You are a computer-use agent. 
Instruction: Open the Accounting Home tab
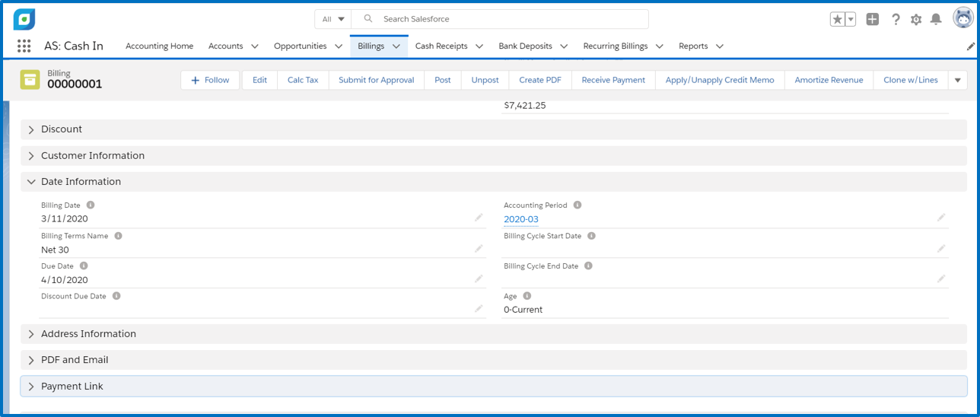[159, 46]
